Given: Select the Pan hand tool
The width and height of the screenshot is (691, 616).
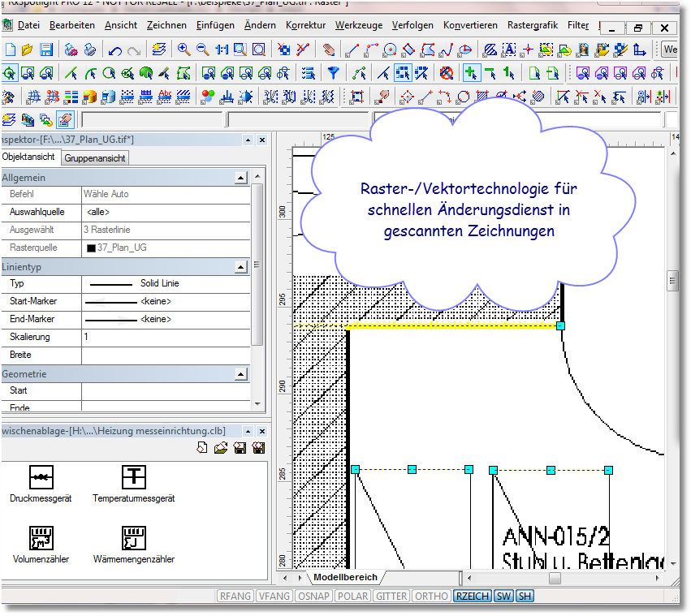Looking at the screenshot, I should tap(328, 50).
